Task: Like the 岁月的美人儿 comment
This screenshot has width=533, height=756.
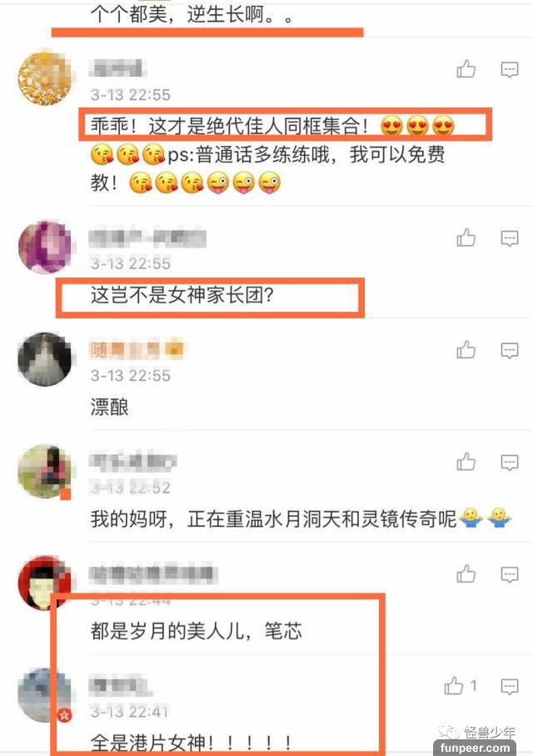Action: point(466,573)
